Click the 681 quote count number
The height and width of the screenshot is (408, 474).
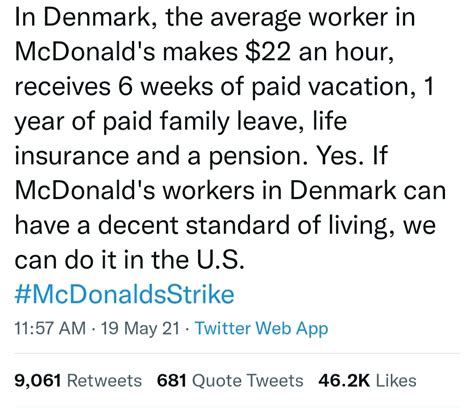click(172, 381)
